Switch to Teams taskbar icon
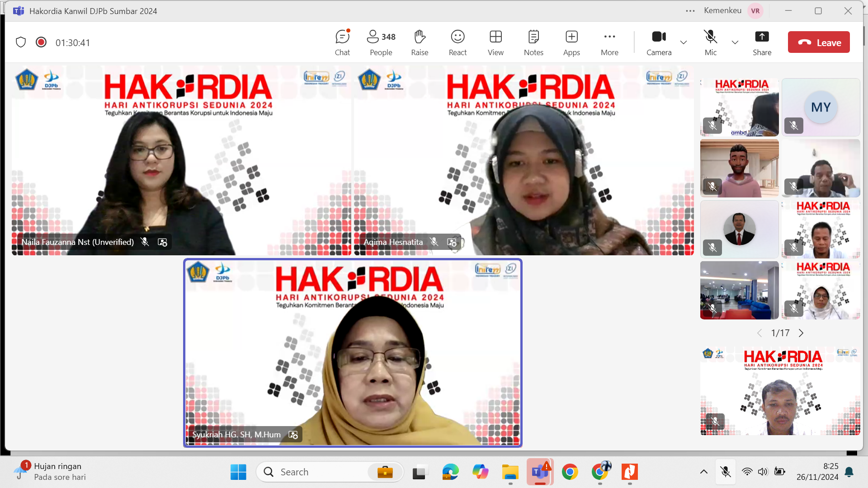The width and height of the screenshot is (868, 488). pyautogui.click(x=540, y=472)
